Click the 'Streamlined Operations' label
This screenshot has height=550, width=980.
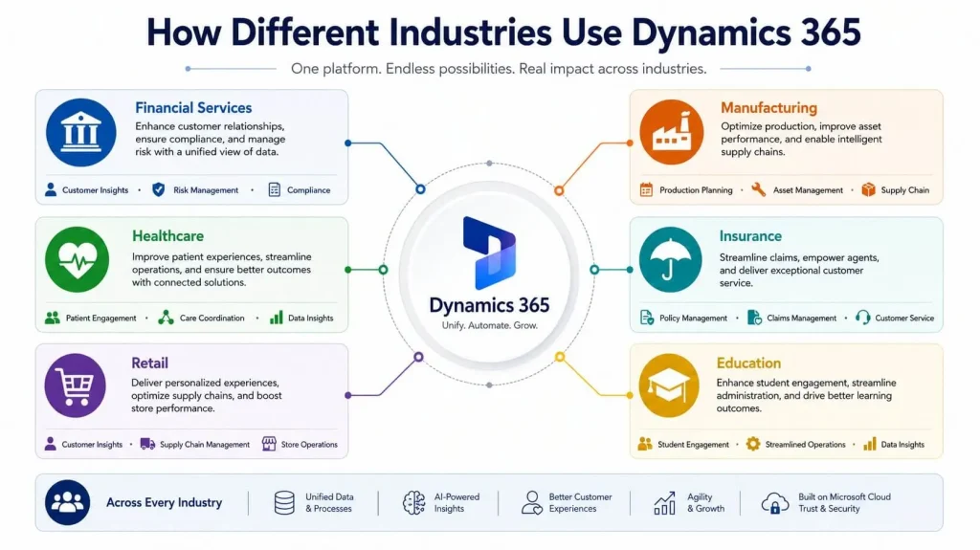click(805, 445)
